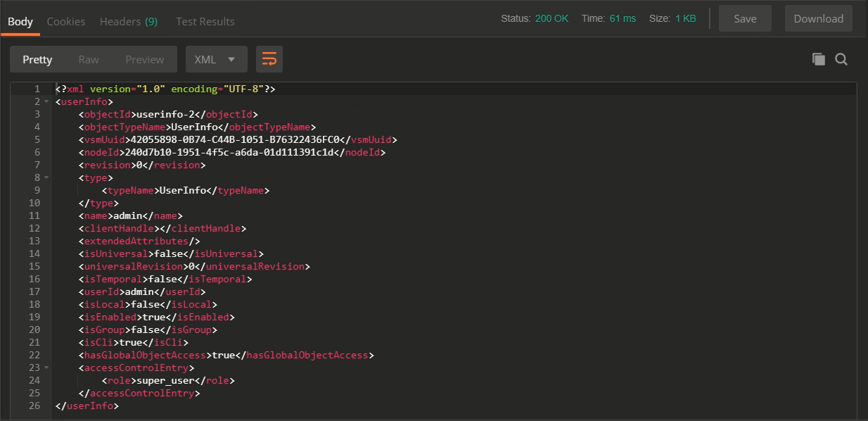Collapse the type element on line 8

(46, 178)
